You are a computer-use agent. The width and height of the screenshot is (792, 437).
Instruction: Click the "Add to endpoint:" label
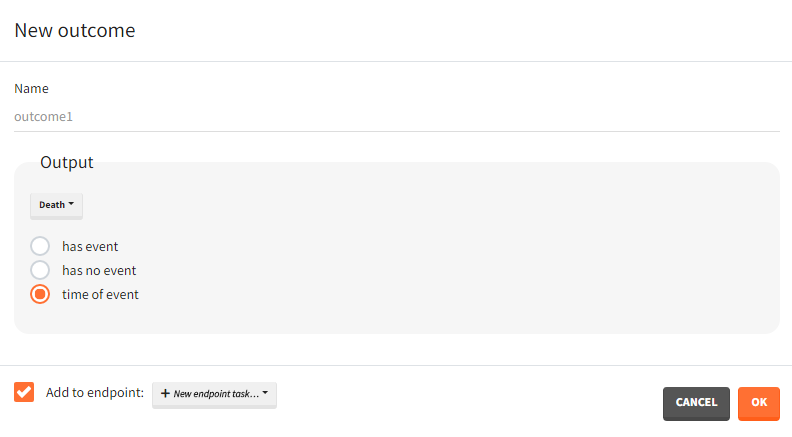point(95,392)
